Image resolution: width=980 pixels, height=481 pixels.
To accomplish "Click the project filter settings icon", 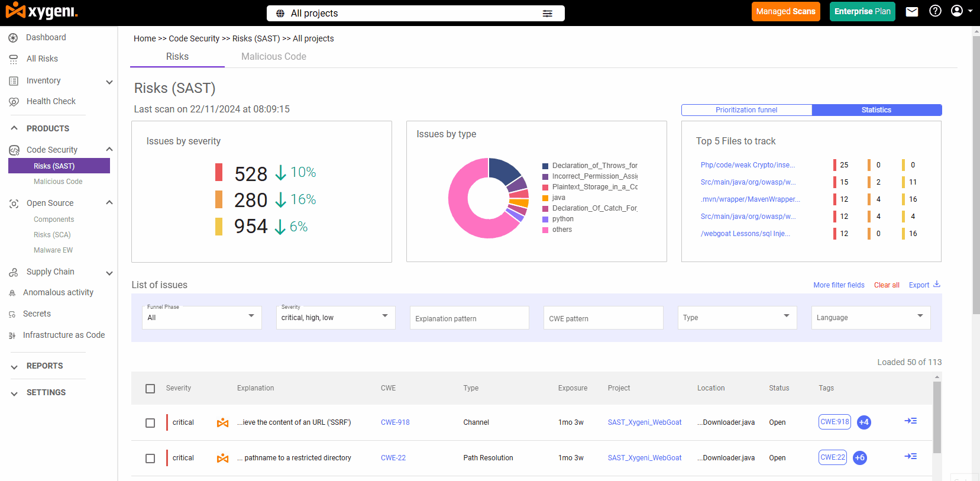I will [548, 13].
